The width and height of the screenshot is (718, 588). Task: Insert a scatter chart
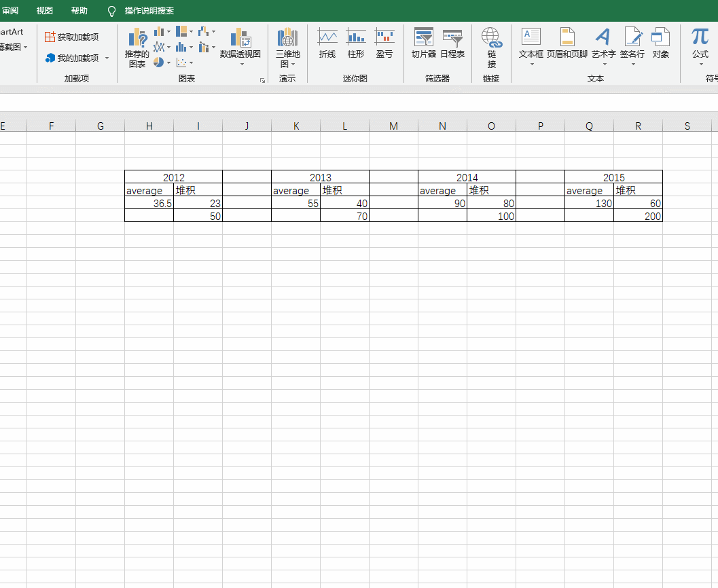tap(181, 62)
